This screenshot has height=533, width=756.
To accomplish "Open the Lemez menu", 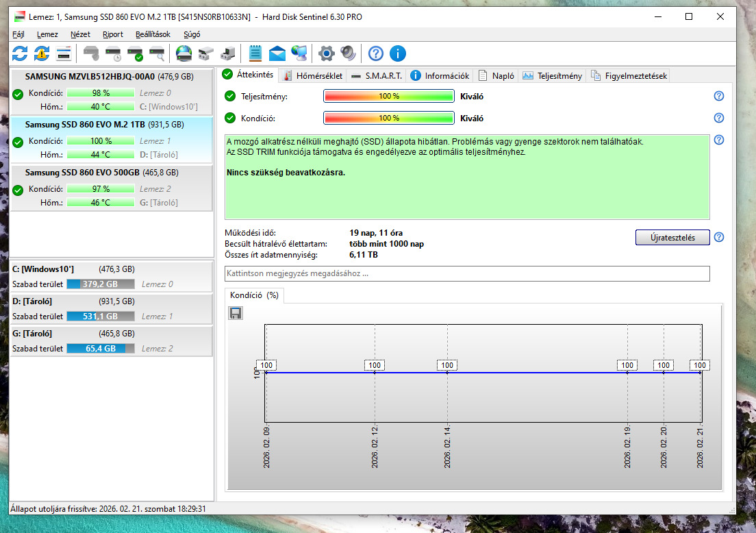I will [x=47, y=34].
